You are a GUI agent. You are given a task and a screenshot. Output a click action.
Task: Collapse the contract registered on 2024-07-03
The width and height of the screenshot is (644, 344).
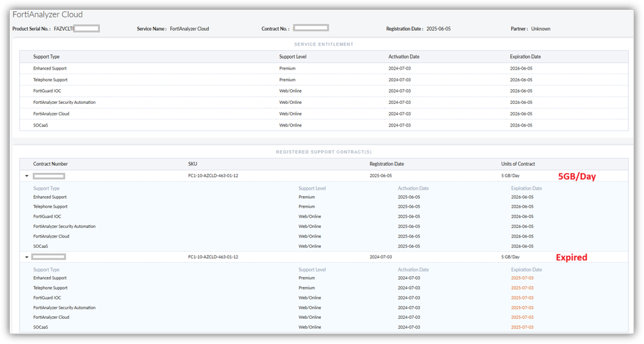[x=26, y=257]
